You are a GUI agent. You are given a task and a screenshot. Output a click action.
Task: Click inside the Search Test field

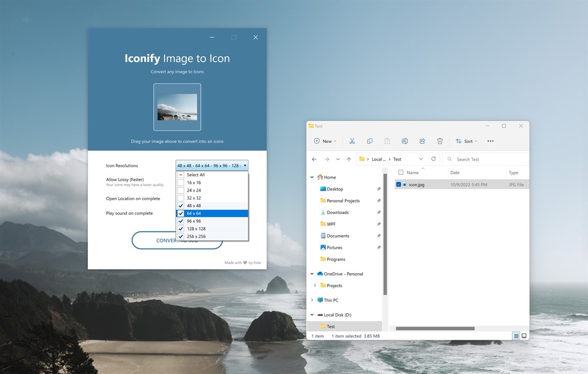tap(475, 159)
